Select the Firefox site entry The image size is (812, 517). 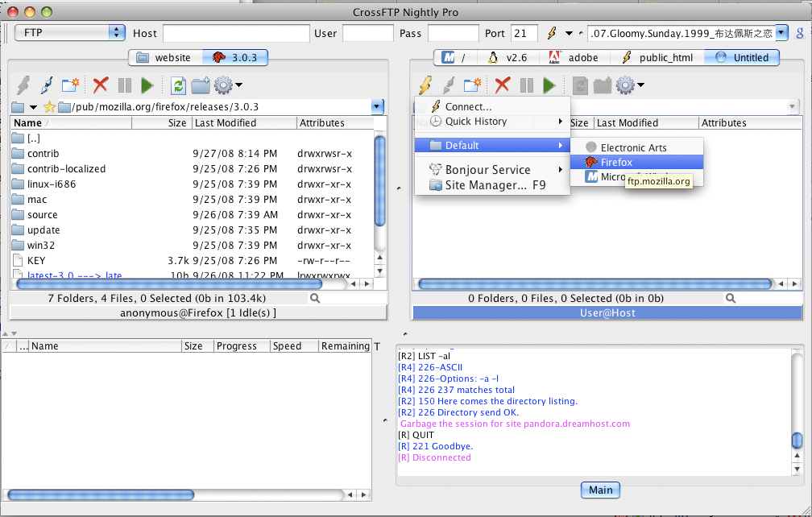coord(636,162)
